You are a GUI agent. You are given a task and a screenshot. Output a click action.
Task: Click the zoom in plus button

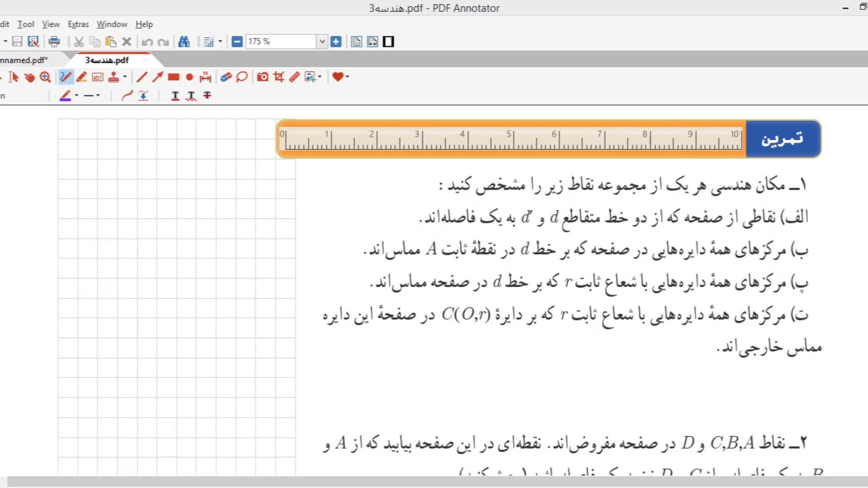(336, 42)
